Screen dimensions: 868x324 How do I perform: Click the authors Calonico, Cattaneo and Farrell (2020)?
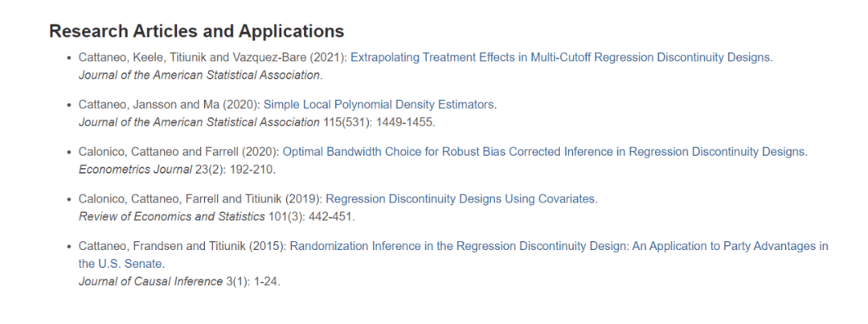[x=178, y=151]
